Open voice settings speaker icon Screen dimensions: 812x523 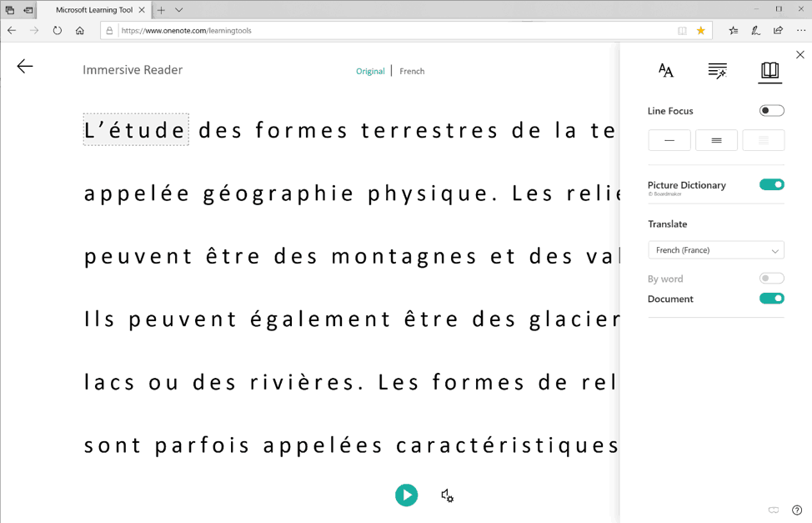tap(447, 495)
